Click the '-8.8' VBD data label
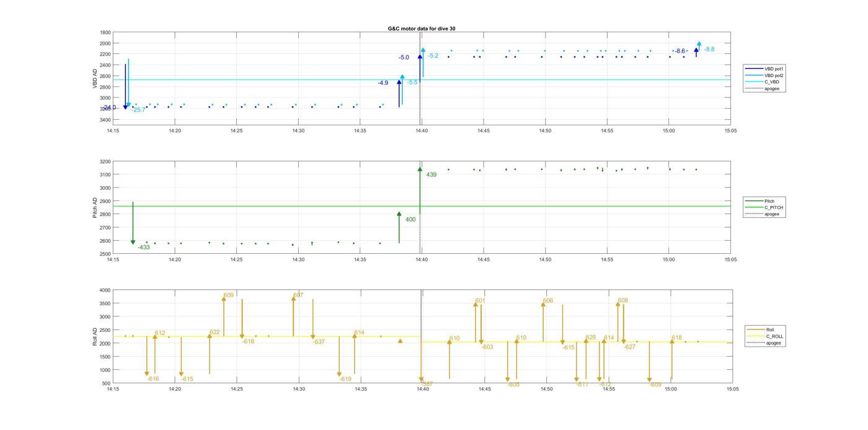The image size is (868, 430). coord(709,49)
